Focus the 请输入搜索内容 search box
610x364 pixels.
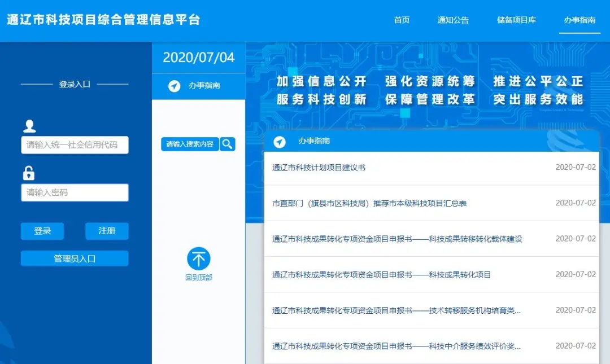(x=190, y=144)
